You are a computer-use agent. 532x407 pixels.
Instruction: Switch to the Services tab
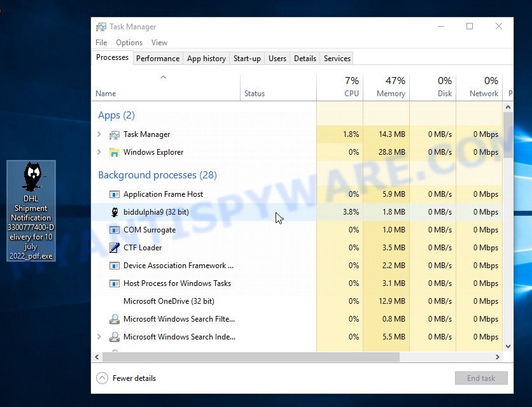click(x=337, y=59)
